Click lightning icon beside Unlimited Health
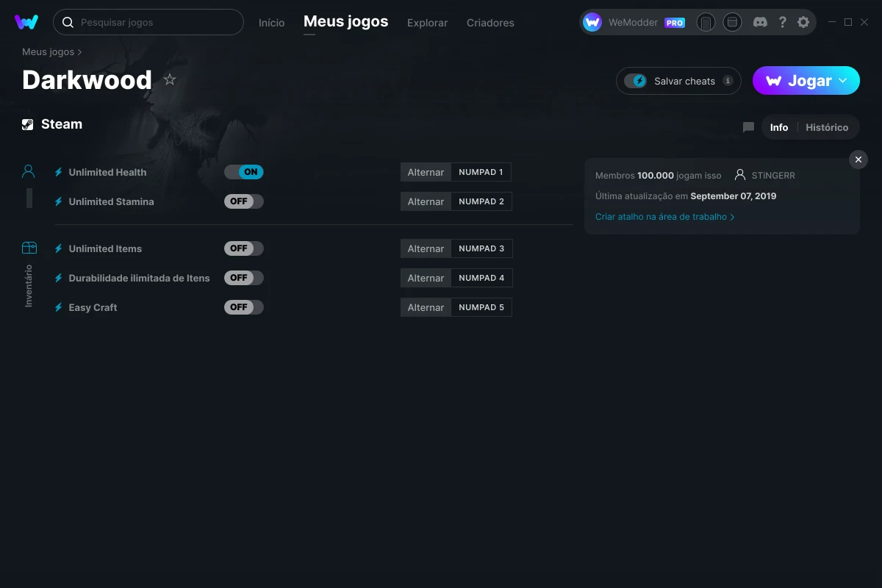The height and width of the screenshot is (588, 882). pyautogui.click(x=59, y=172)
